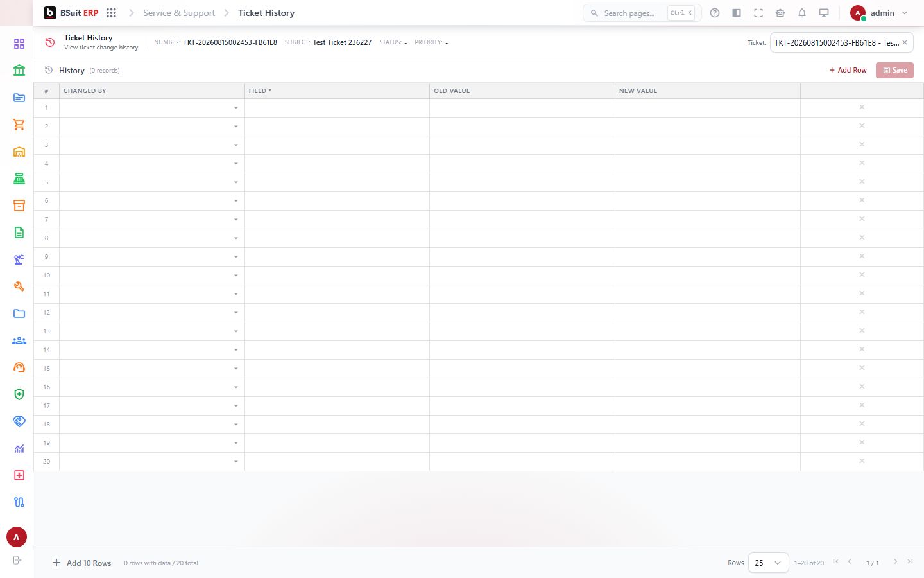Delete row 13 with its X
Viewport: 924px width, 578px height.
pos(862,331)
